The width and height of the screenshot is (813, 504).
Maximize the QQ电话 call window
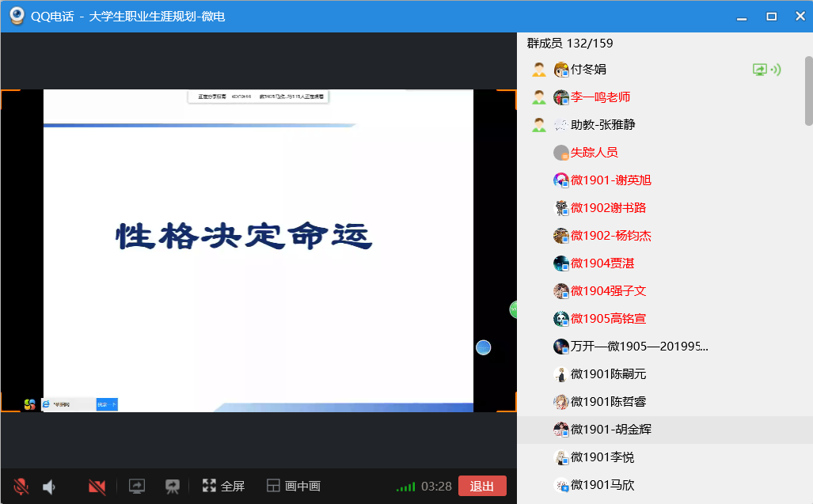pos(770,16)
